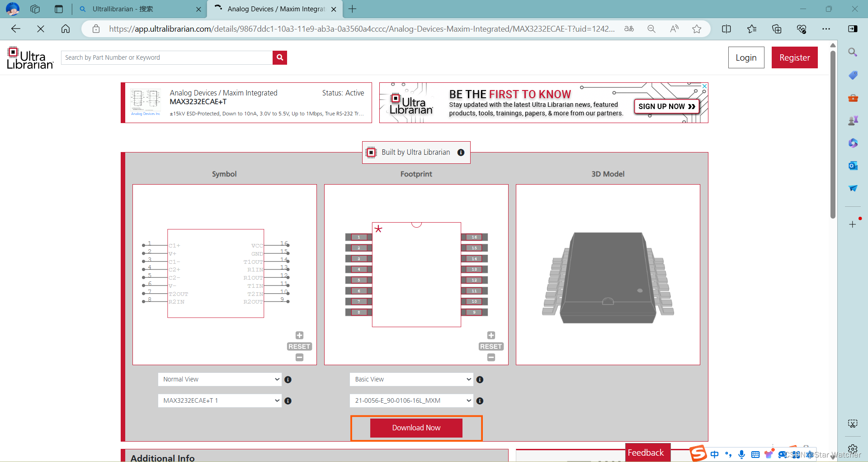This screenshot has width=868, height=462.
Task: Click the Additional Info heading
Action: pos(163,457)
